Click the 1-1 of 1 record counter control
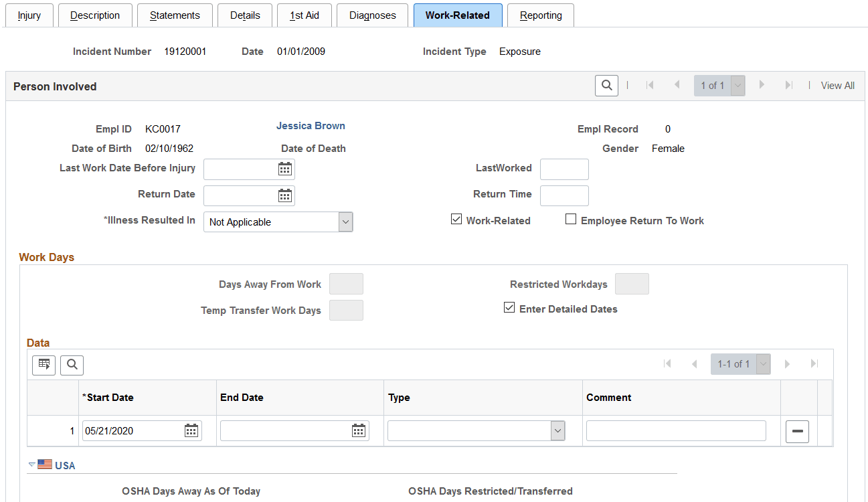The width and height of the screenshot is (868, 502). [x=740, y=363]
